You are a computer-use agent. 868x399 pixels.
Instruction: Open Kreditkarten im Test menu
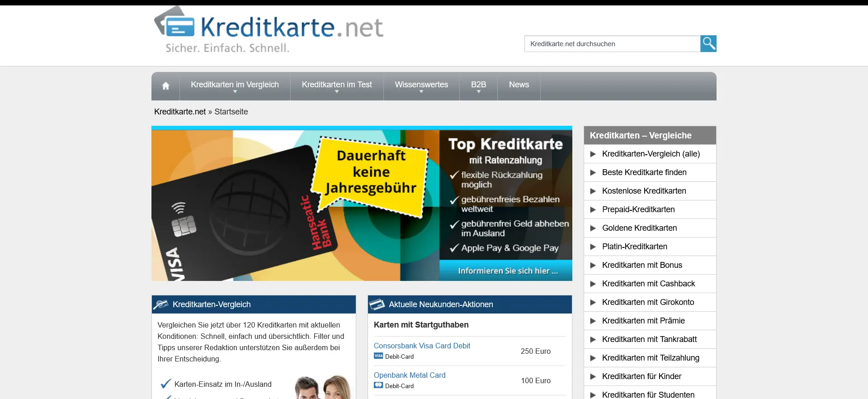pyautogui.click(x=337, y=85)
